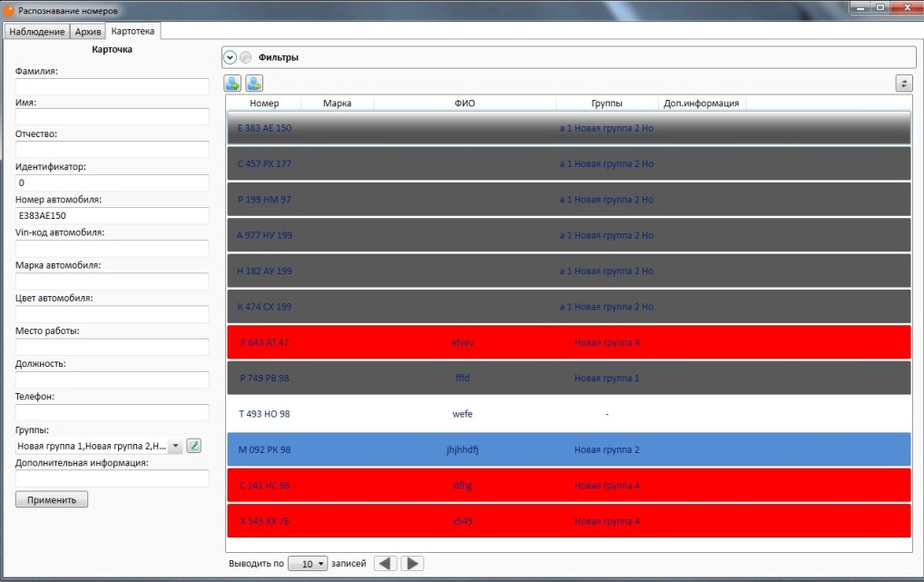Click the Применить button
924x582 pixels.
52,499
